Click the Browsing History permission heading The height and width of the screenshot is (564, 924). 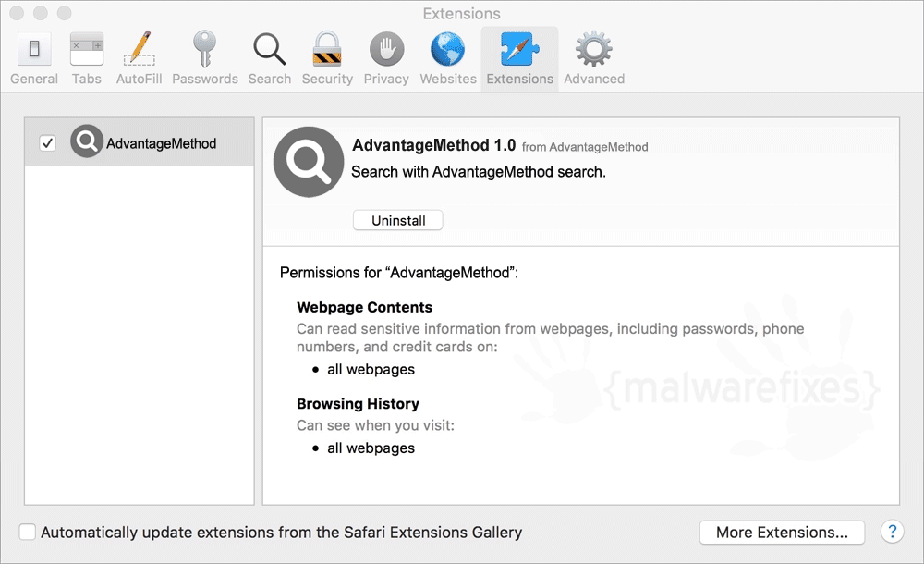pos(358,403)
